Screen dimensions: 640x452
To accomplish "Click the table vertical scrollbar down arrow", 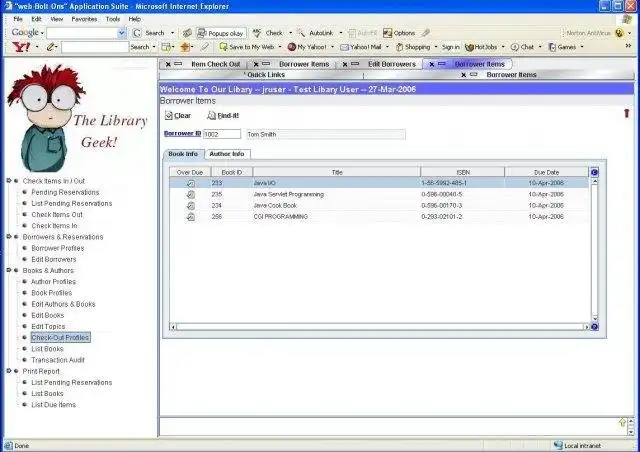I will [595, 318].
